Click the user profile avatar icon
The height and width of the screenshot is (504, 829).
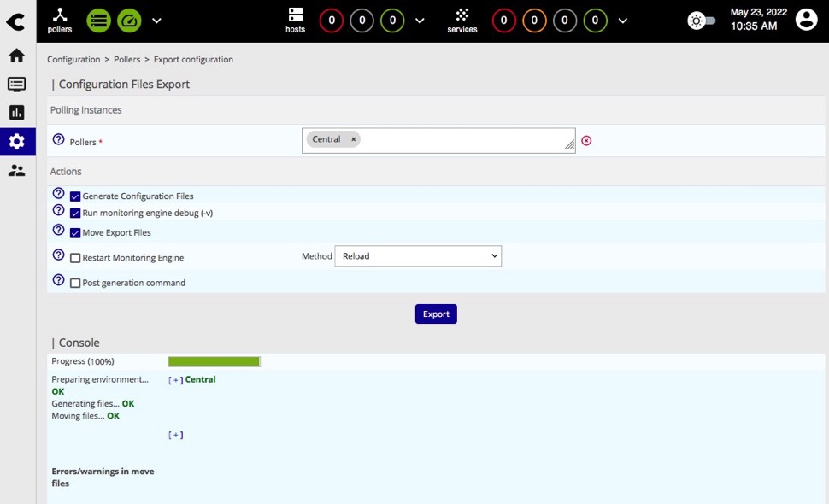click(806, 21)
